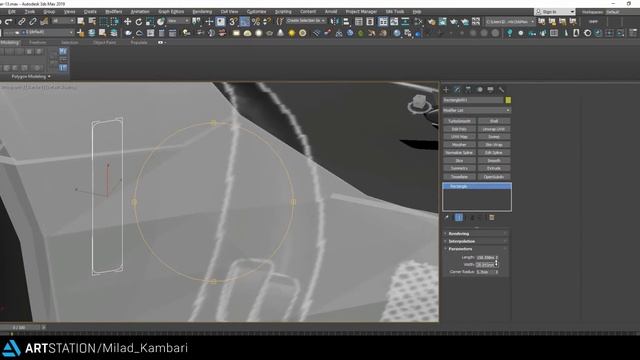This screenshot has height=360, width=640.
Task: Open the project path dropdown
Action: [x=510, y=22]
